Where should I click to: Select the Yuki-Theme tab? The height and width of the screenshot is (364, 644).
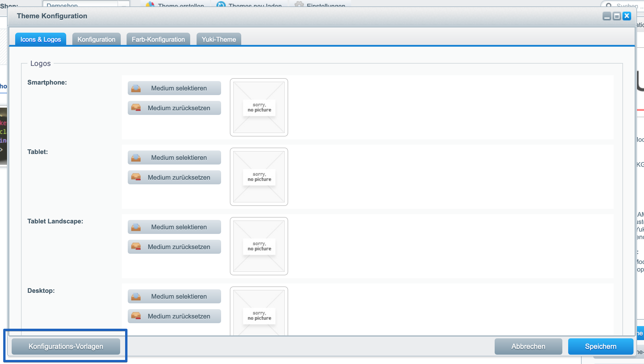(x=219, y=39)
